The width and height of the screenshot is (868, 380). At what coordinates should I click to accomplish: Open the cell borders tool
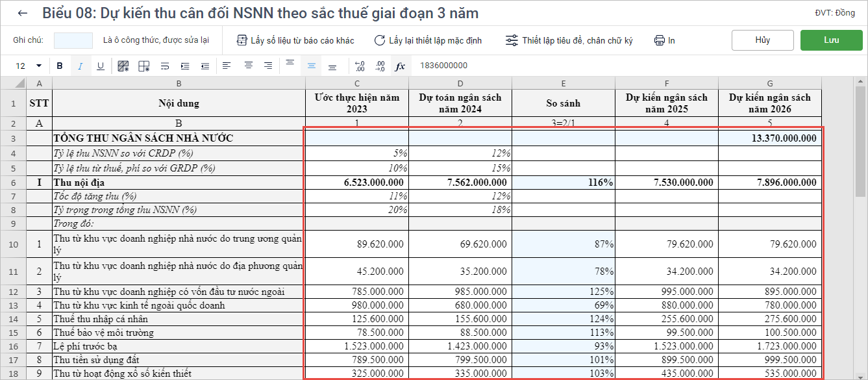pos(144,66)
